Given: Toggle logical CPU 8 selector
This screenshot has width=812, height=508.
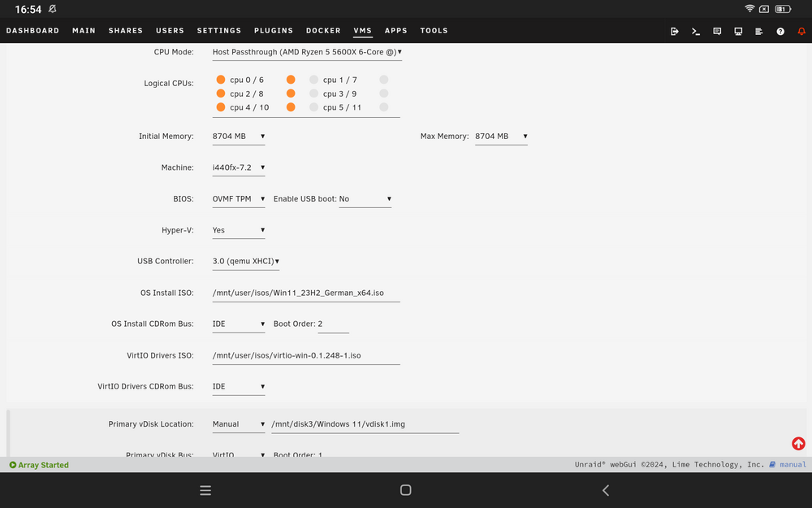Looking at the screenshot, I should point(291,93).
